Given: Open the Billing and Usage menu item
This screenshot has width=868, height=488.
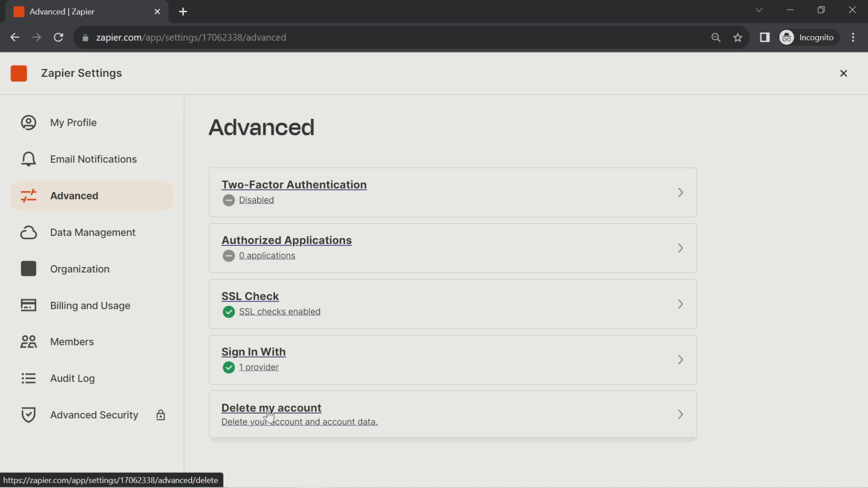Looking at the screenshot, I should (90, 305).
